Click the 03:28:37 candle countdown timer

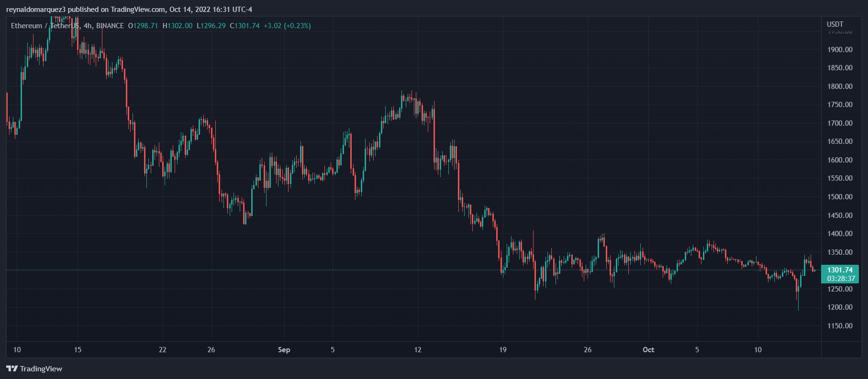[841, 279]
